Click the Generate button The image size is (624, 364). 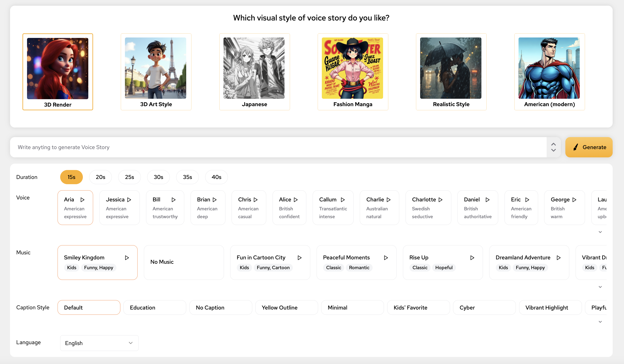(x=589, y=147)
